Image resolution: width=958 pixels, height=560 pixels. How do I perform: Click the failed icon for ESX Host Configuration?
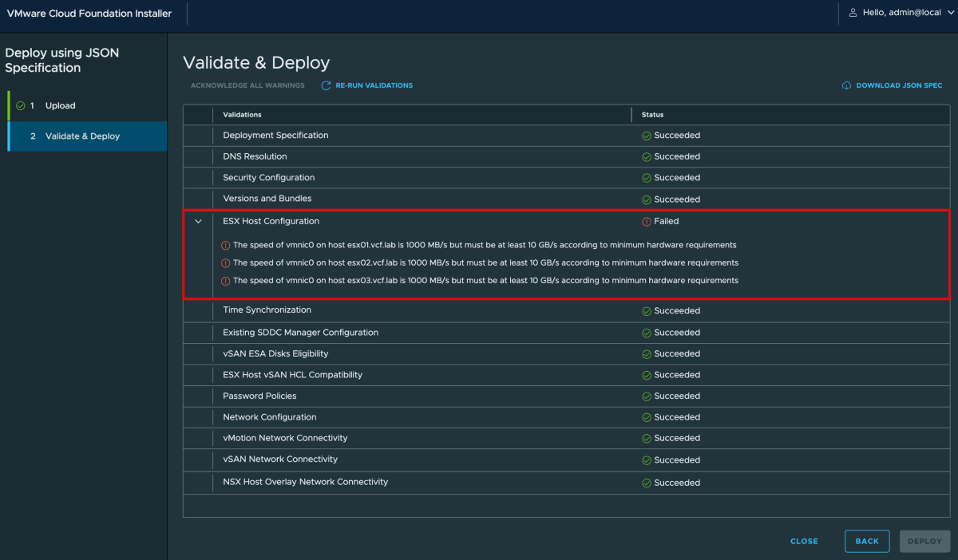click(647, 222)
